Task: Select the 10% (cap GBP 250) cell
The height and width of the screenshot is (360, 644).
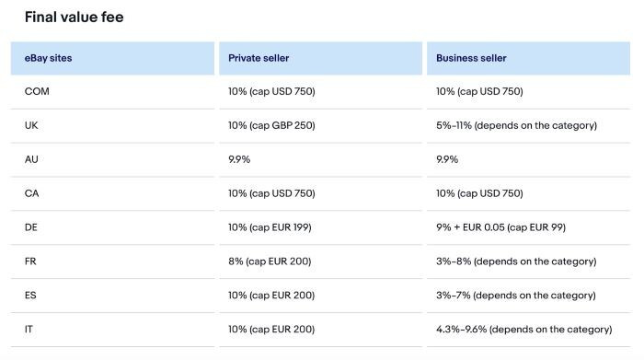Action: 272,125
